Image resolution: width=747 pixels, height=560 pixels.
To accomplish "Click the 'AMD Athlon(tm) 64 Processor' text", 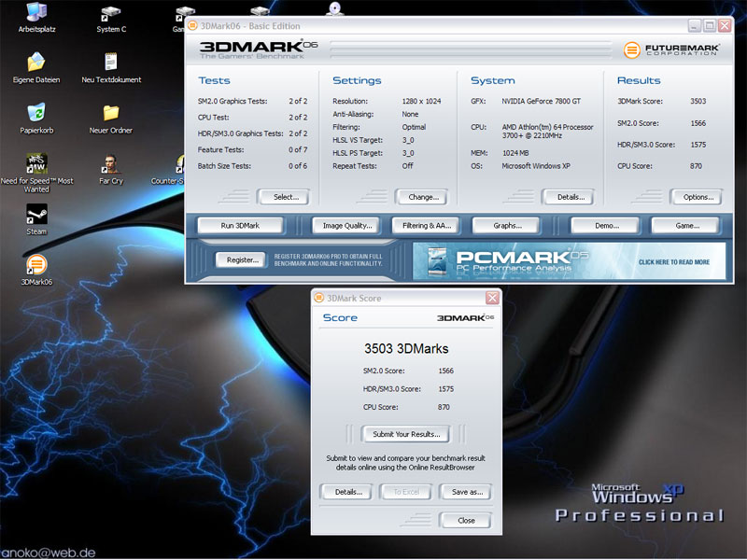I will click(x=547, y=127).
